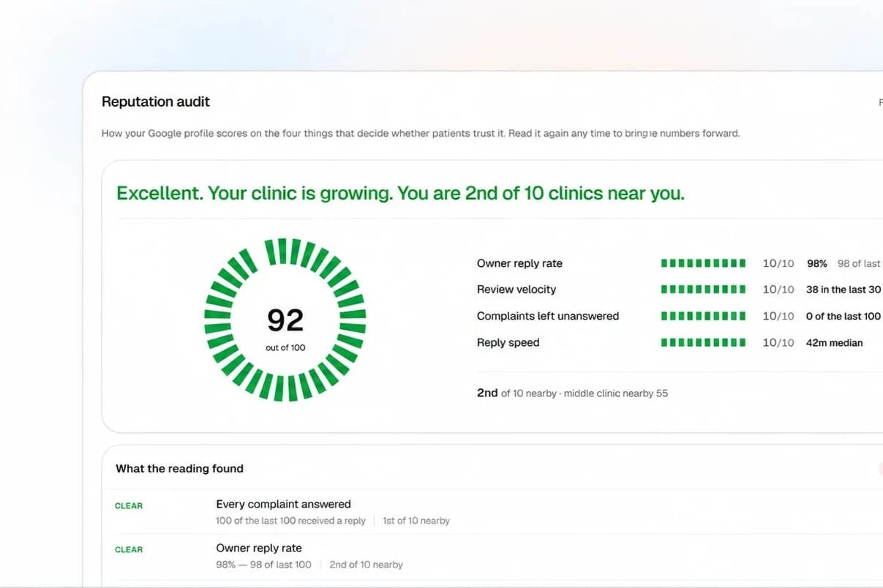Click the 10/10 score for Complaints left unanswered
The height and width of the screenshot is (588, 883).
tap(778, 316)
